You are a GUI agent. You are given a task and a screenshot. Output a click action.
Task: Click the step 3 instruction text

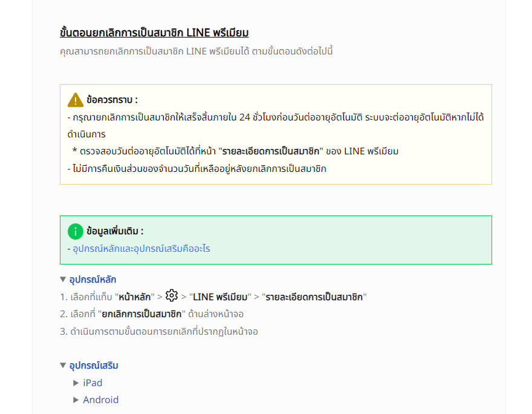click(x=163, y=332)
